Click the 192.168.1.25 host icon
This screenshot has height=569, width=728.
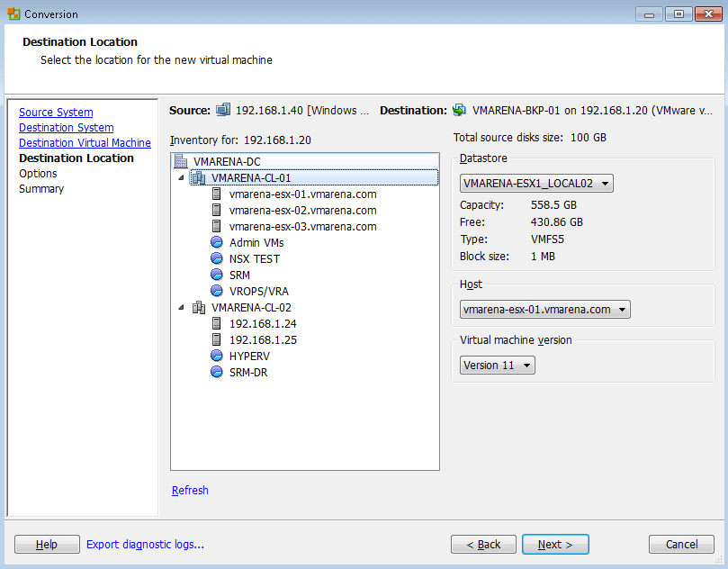216,339
